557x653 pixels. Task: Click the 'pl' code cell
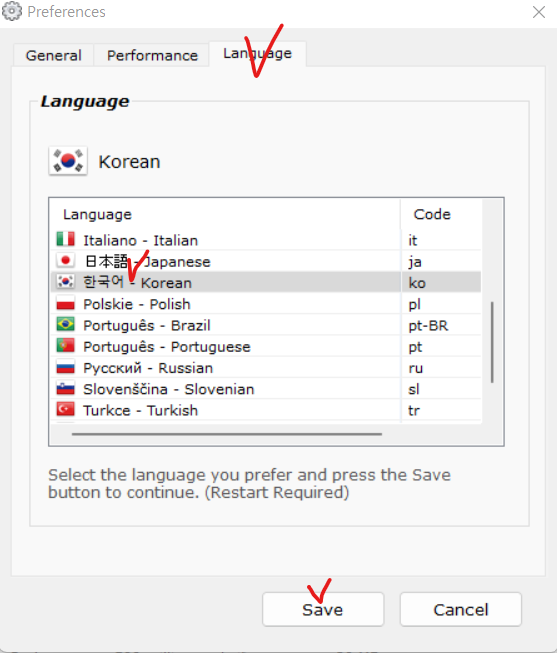[441, 304]
